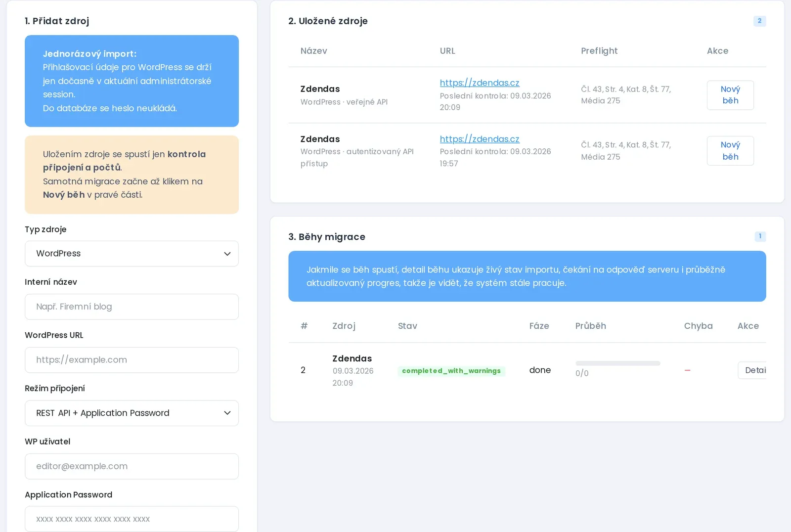
Task: Select the 'WordPress · autentizovaný API přístup' text
Action: (x=357, y=158)
